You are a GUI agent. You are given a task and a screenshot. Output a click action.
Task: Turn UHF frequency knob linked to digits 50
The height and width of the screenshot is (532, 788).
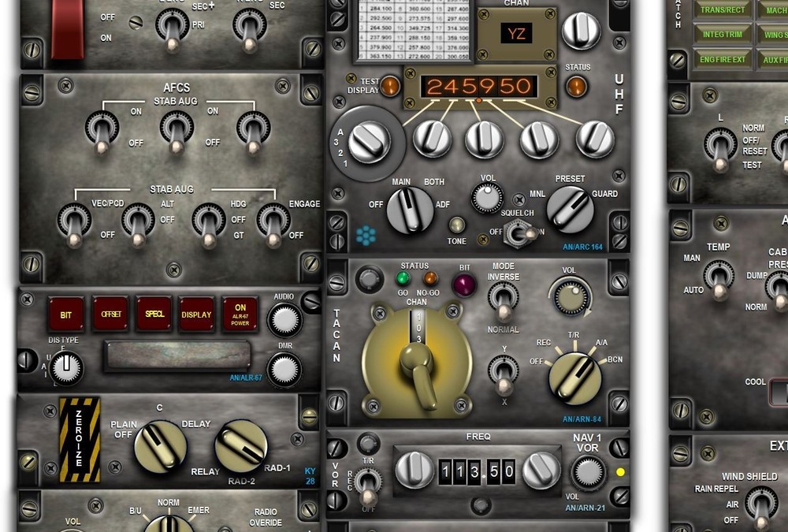tap(594, 139)
